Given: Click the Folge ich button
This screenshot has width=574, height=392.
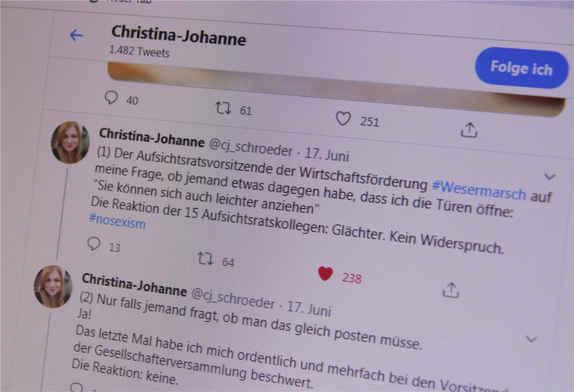Looking at the screenshot, I should (521, 67).
